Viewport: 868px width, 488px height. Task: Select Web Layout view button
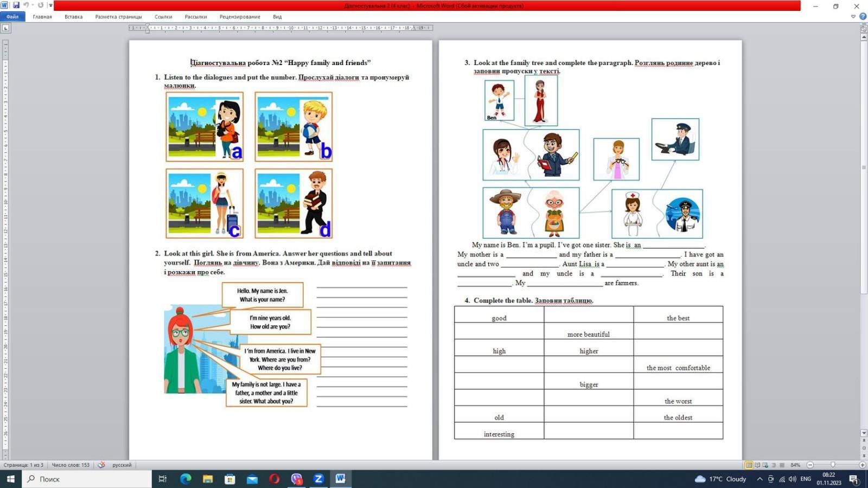(765, 465)
